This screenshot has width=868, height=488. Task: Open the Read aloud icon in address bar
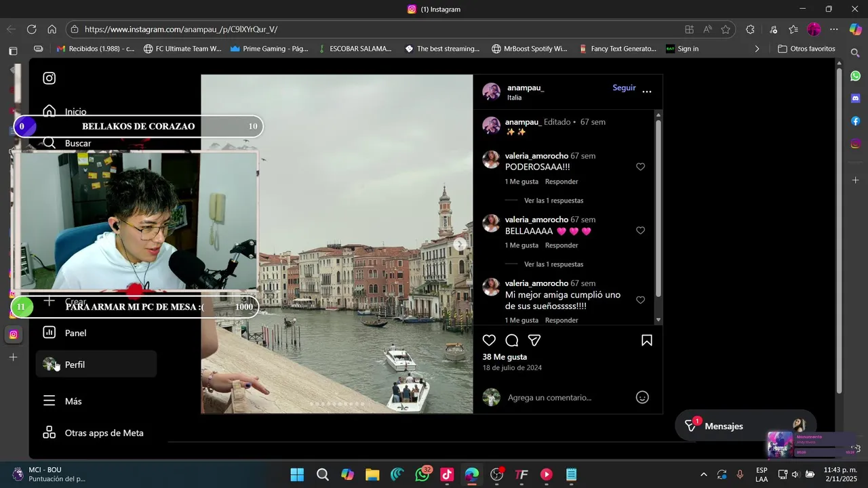pos(707,29)
